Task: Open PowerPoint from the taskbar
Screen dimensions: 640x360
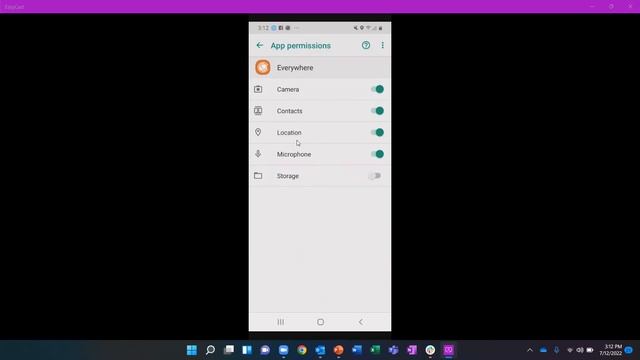Action: click(338, 350)
